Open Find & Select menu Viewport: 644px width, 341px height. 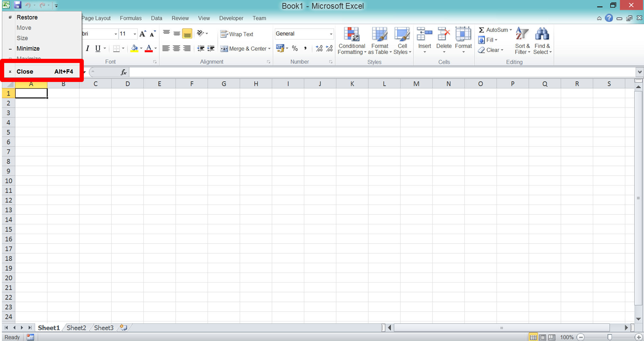pyautogui.click(x=542, y=41)
